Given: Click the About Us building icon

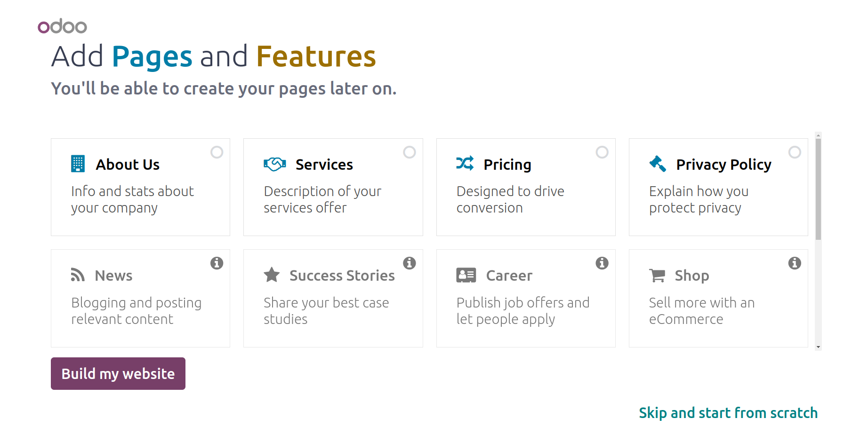Looking at the screenshot, I should tap(78, 164).
